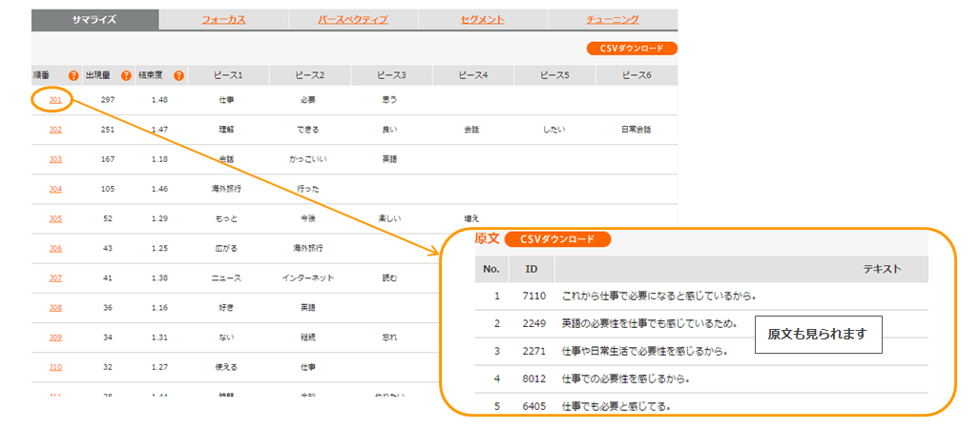Open the order link in the 1.29 cohesion row
Screen dimensions: 980x430
[x=55, y=218]
